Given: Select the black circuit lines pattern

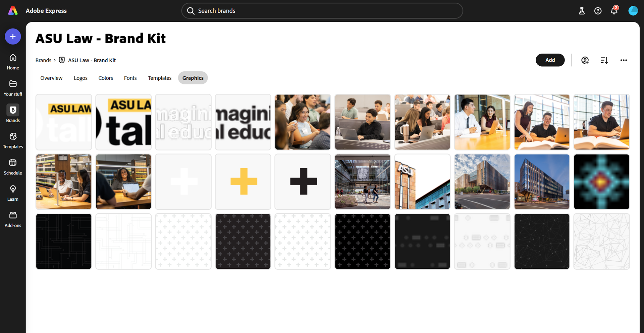Looking at the screenshot, I should (64, 242).
